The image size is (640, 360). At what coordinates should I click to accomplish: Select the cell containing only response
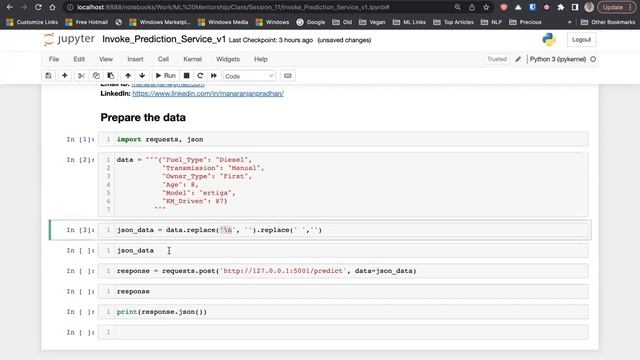click(x=343, y=291)
